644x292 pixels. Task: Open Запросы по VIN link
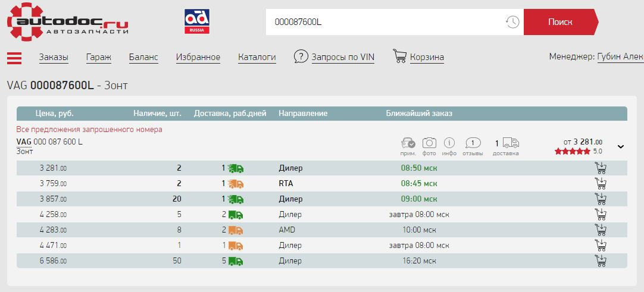pos(343,58)
